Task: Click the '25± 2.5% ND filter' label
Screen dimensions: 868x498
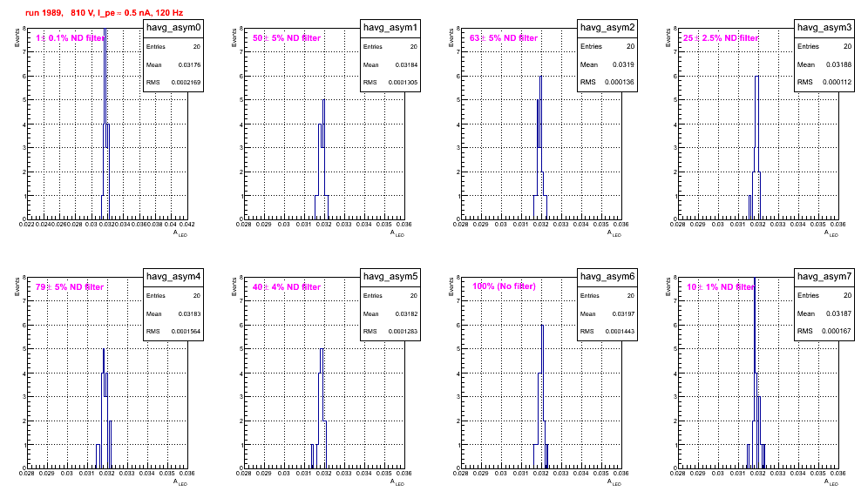Action: point(721,38)
